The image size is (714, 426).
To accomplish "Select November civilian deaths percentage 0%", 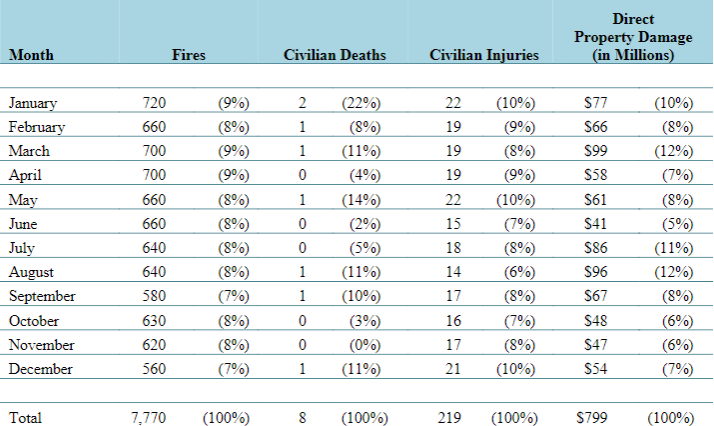I will point(365,345).
